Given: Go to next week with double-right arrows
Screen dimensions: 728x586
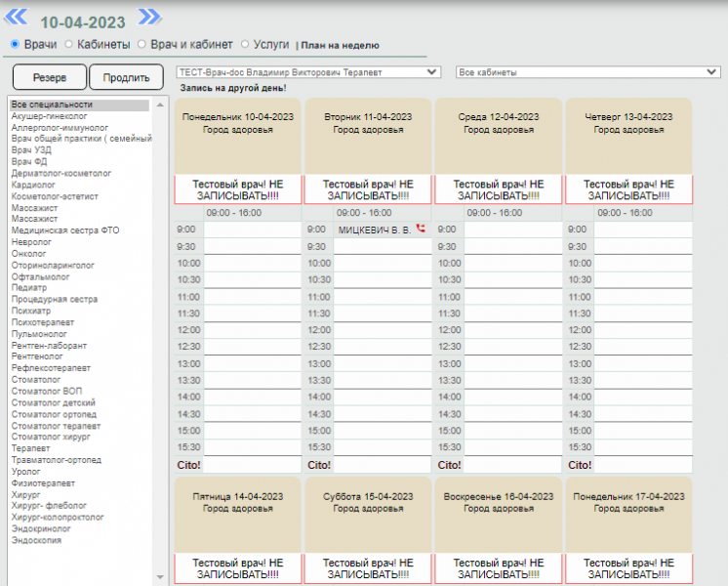Looking at the screenshot, I should [149, 16].
